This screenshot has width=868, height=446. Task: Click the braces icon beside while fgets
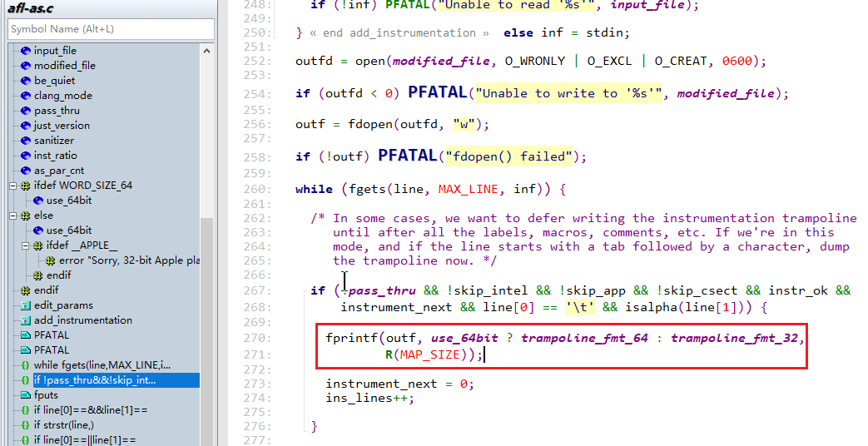click(x=26, y=365)
